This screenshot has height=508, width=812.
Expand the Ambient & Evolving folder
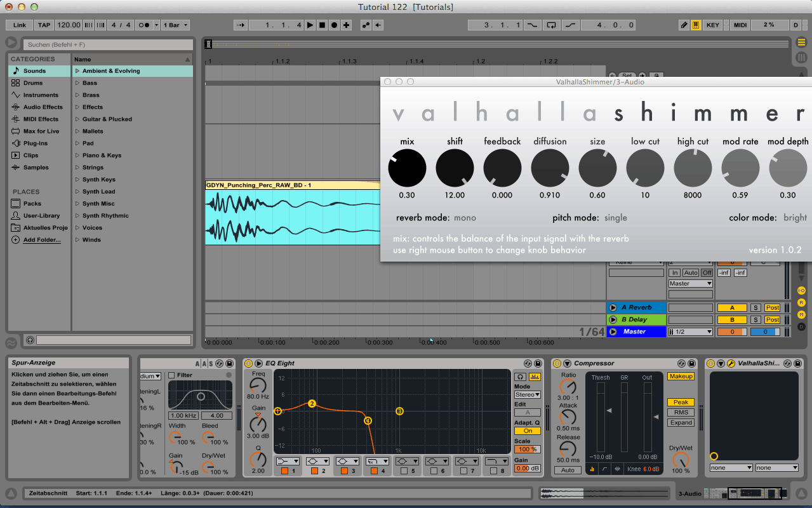(77, 71)
